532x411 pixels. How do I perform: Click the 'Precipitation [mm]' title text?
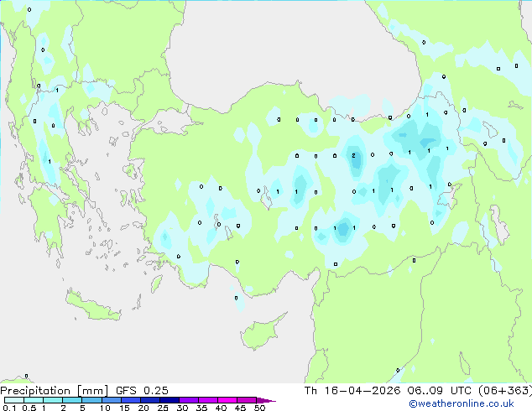[55, 391]
